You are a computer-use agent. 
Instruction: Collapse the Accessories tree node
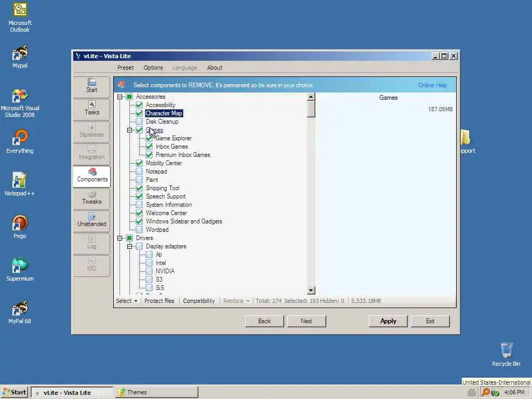[120, 97]
